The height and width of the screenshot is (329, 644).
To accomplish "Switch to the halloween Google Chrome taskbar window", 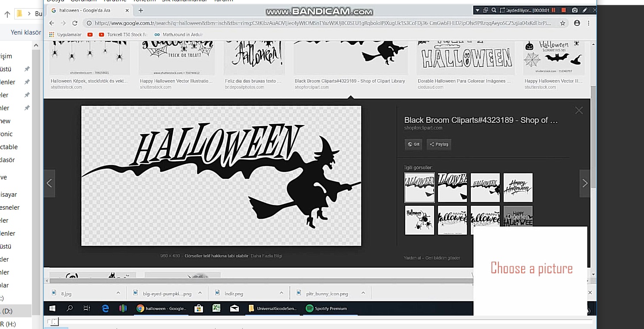I will point(162,308).
